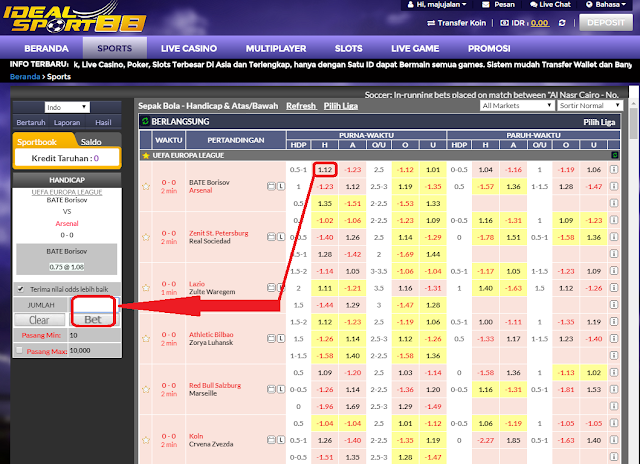This screenshot has height=464, width=640.
Task: Select the SPORTS menu tab
Action: 115,48
